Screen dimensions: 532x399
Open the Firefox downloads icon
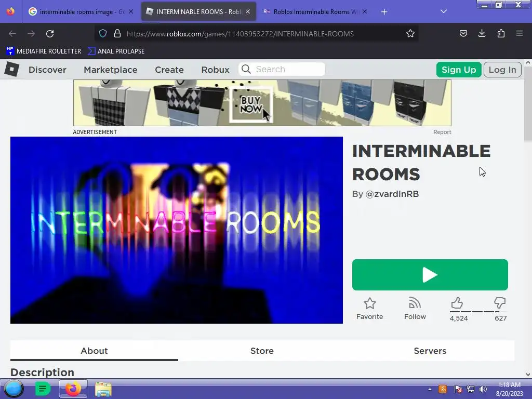[482, 33]
